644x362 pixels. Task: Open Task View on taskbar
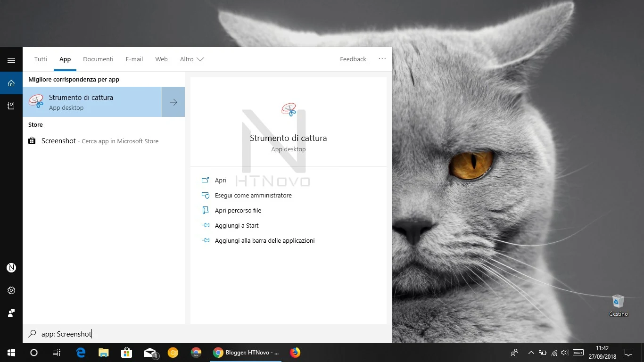57,353
